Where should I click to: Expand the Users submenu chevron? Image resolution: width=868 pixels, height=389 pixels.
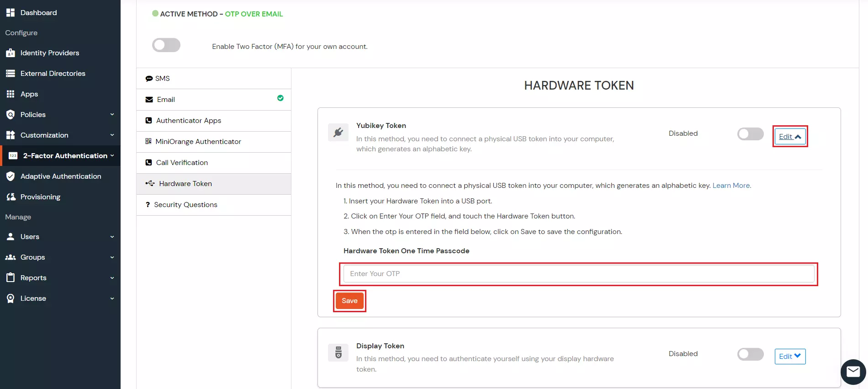(x=112, y=237)
